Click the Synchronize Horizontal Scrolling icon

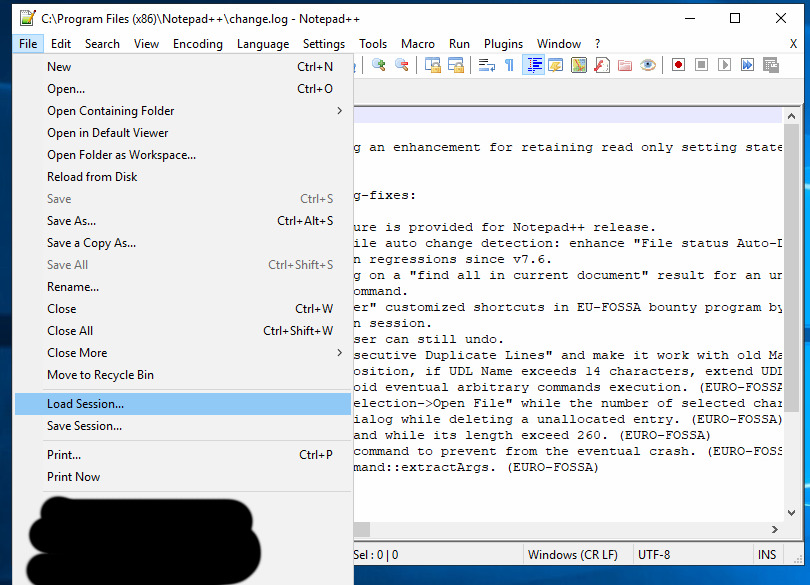click(457, 64)
